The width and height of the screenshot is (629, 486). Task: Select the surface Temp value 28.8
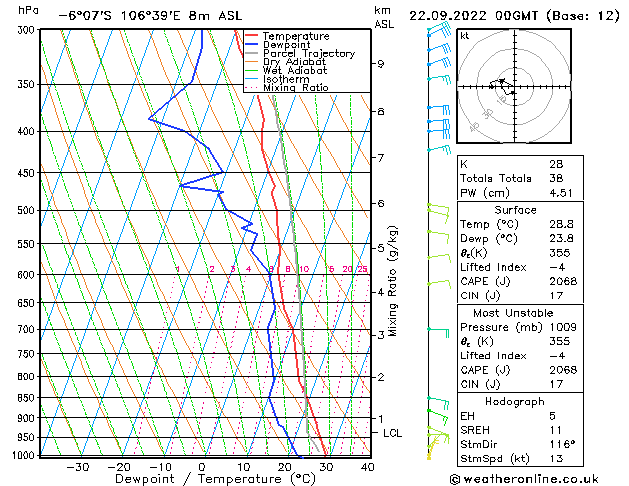point(562,224)
